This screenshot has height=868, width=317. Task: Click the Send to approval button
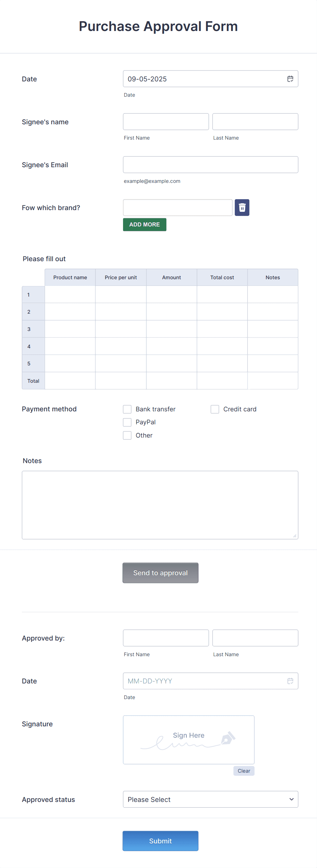[x=160, y=572]
